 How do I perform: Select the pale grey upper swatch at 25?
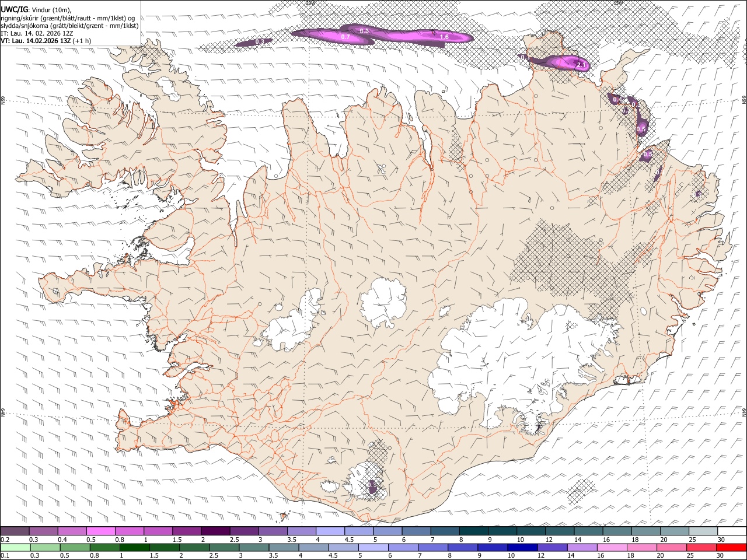[703, 531]
